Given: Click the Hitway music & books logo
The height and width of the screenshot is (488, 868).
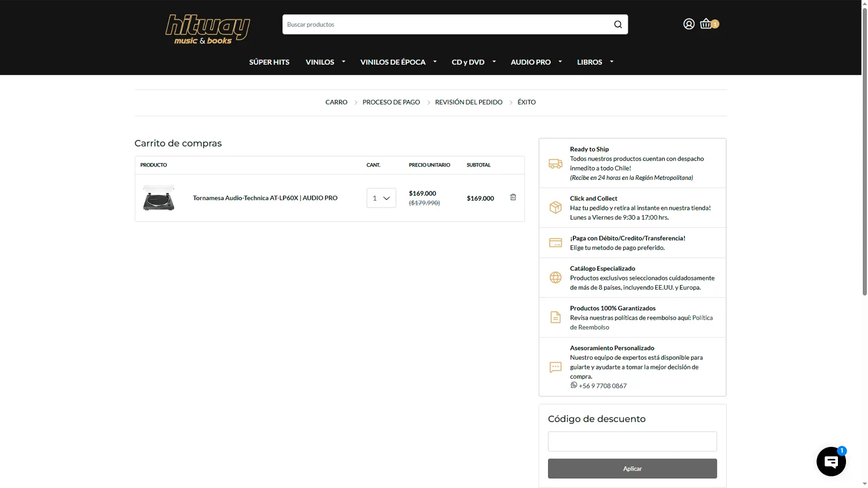Looking at the screenshot, I should pos(208,29).
